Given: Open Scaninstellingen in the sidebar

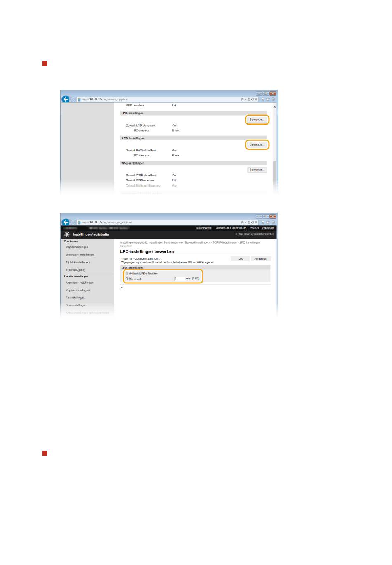Looking at the screenshot, I should coord(76,305).
